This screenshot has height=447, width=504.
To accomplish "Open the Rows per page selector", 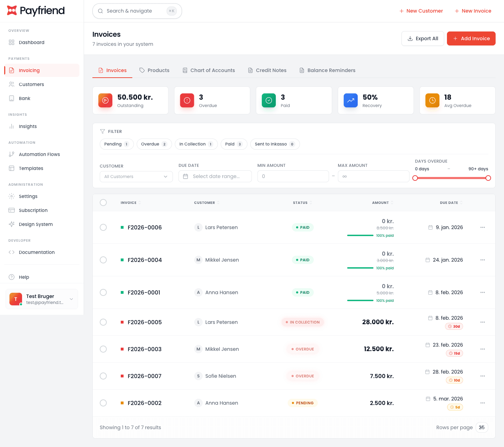I will click(x=482, y=427).
